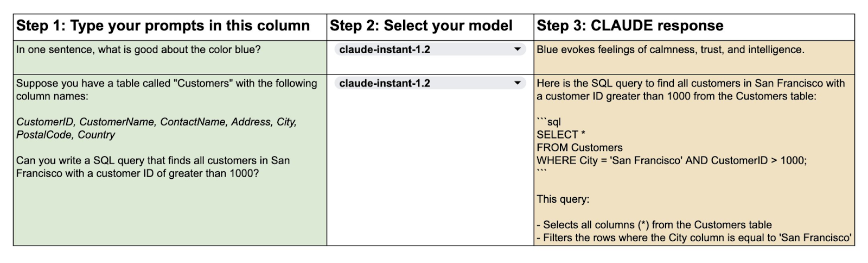
Task: Click the 'Suppose you have a table' prompt text
Action: [167, 90]
